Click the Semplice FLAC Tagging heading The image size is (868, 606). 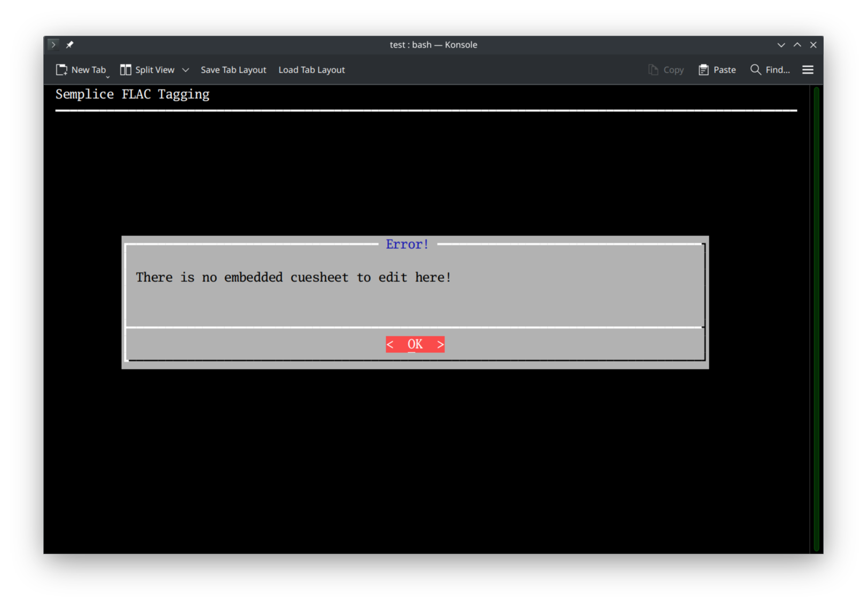132,94
